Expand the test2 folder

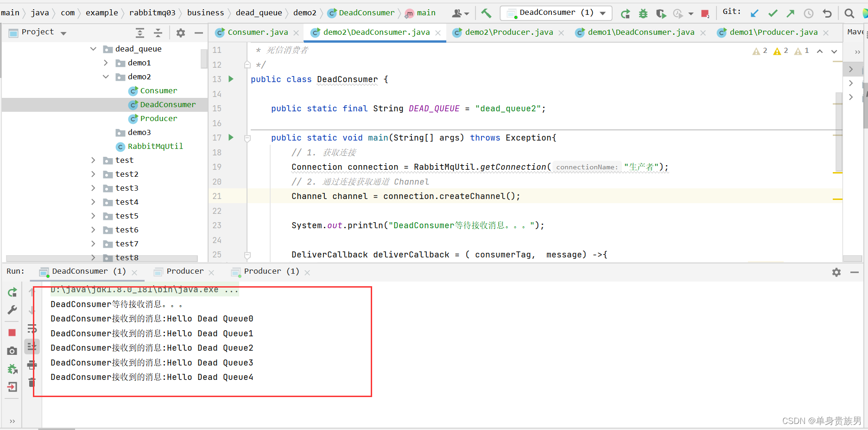point(93,174)
